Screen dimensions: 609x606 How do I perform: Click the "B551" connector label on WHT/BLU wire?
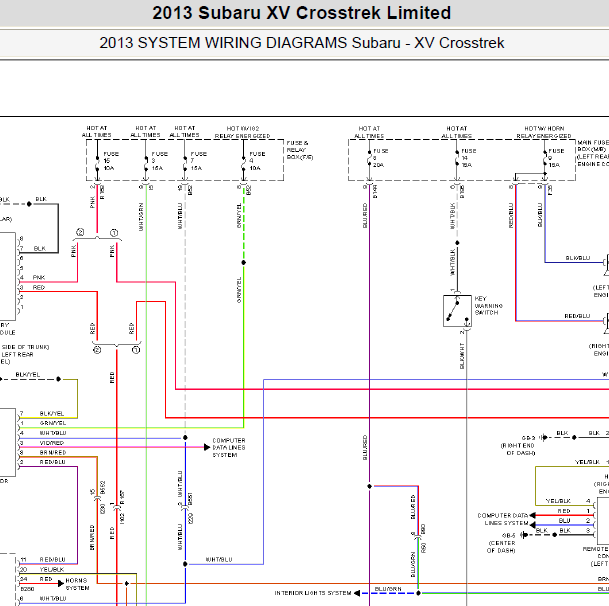pyautogui.click(x=190, y=498)
